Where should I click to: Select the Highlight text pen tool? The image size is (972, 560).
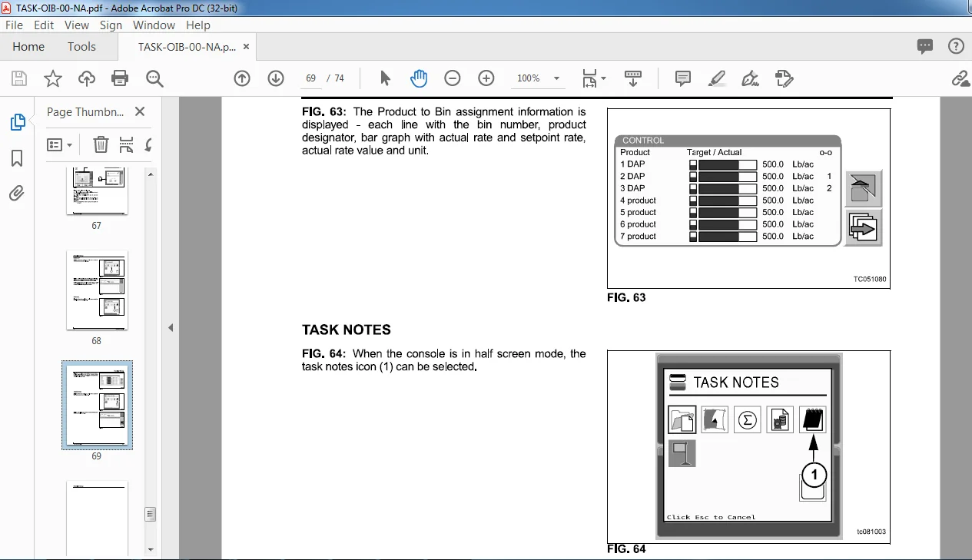pos(716,78)
